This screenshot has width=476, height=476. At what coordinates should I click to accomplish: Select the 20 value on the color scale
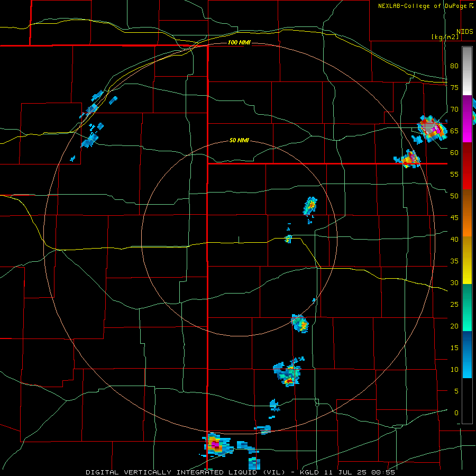(x=454, y=326)
